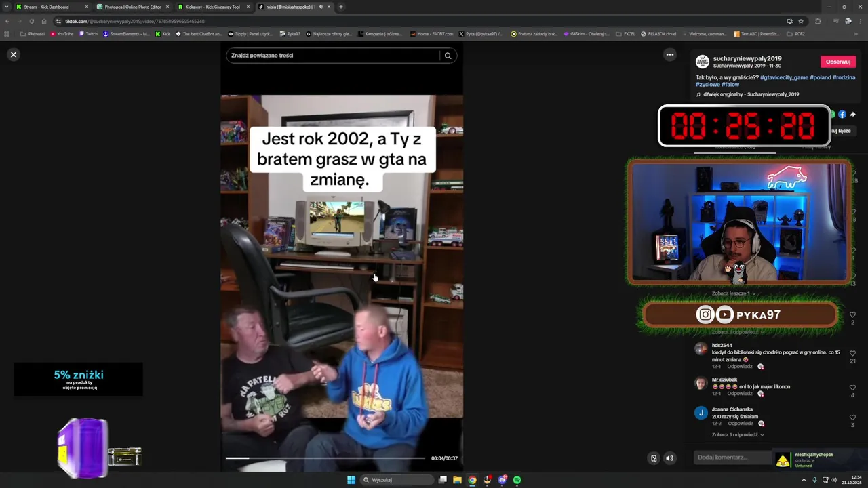Reply to Joanna Cichanska's comment via Odpowiedz
The height and width of the screenshot is (488, 868).
(741, 424)
